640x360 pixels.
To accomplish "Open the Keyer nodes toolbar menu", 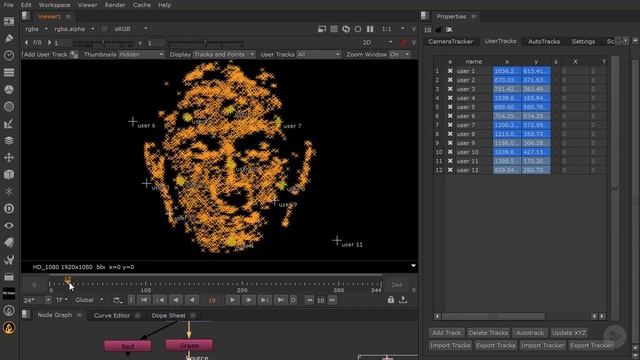I will click(x=9, y=124).
